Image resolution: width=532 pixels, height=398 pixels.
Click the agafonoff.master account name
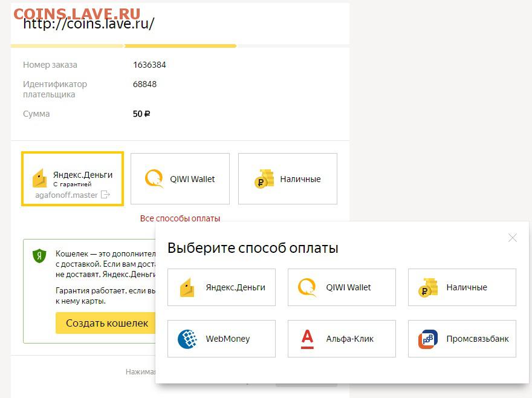pos(66,195)
